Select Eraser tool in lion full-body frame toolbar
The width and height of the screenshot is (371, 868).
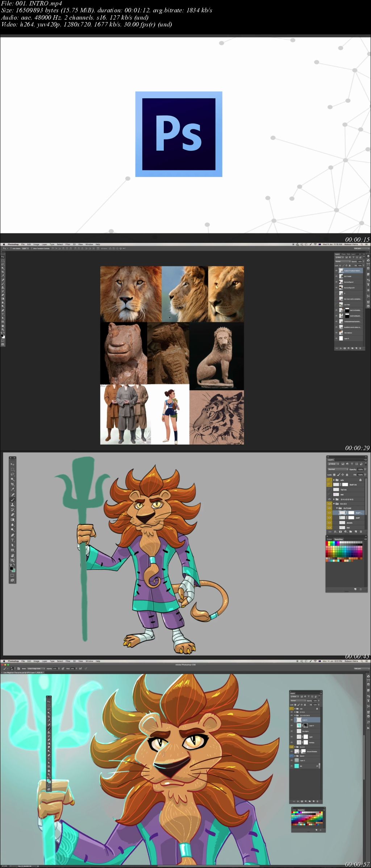pos(12,515)
